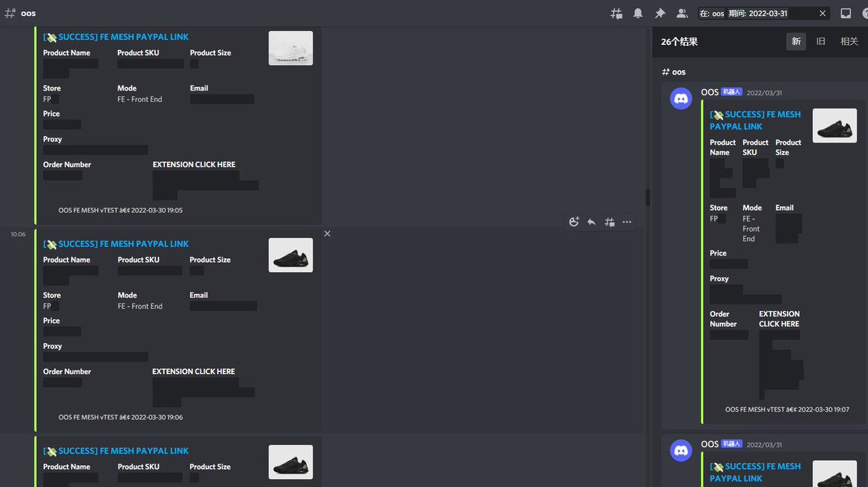
Task: Open the white sneaker thumbnail
Action: (x=291, y=48)
